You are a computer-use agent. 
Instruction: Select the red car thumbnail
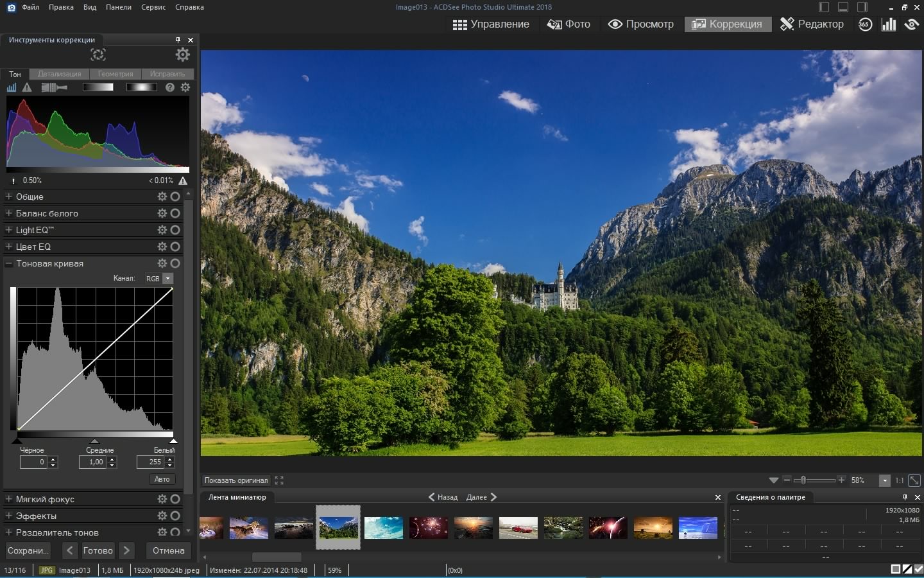[518, 528]
